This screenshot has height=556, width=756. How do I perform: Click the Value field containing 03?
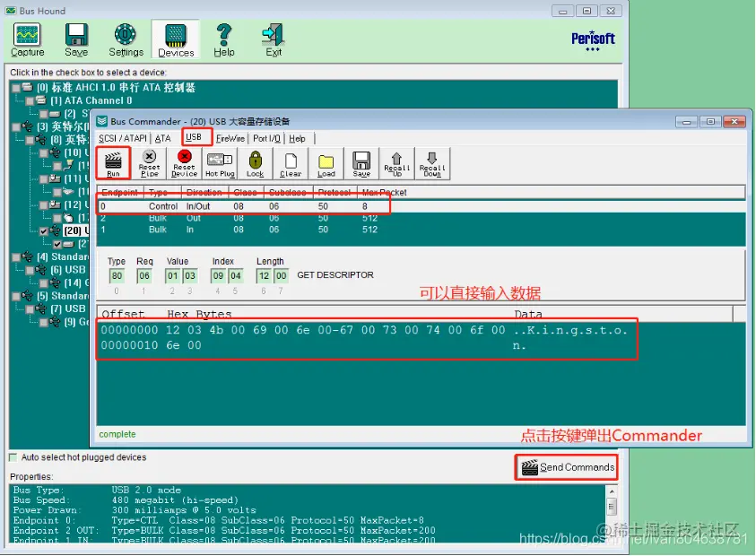tap(190, 276)
